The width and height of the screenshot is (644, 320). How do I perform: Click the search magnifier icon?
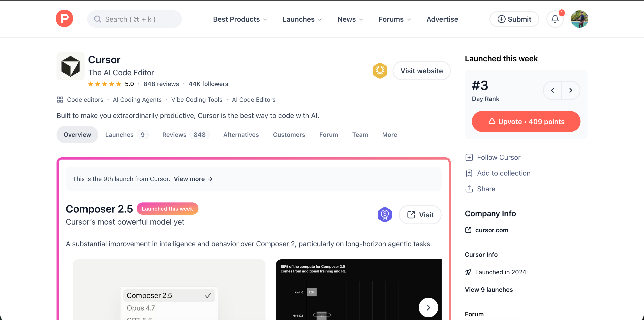pyautogui.click(x=97, y=19)
